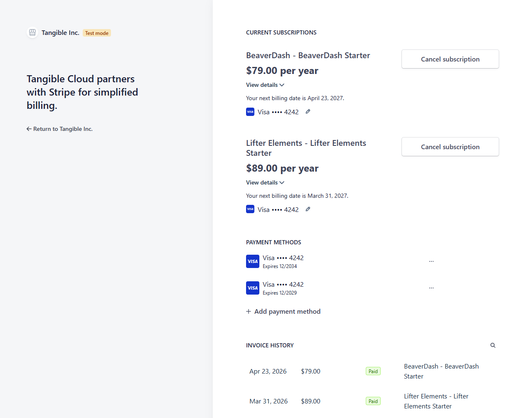The height and width of the screenshot is (418, 532).
Task: Search invoice history with magnifier icon
Action: [x=493, y=345]
